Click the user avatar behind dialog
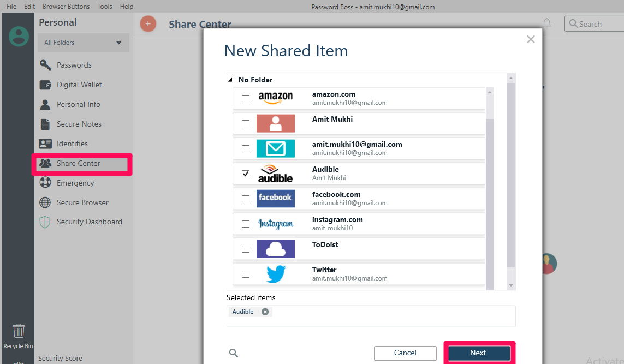This screenshot has width=624, height=364. pos(550,264)
